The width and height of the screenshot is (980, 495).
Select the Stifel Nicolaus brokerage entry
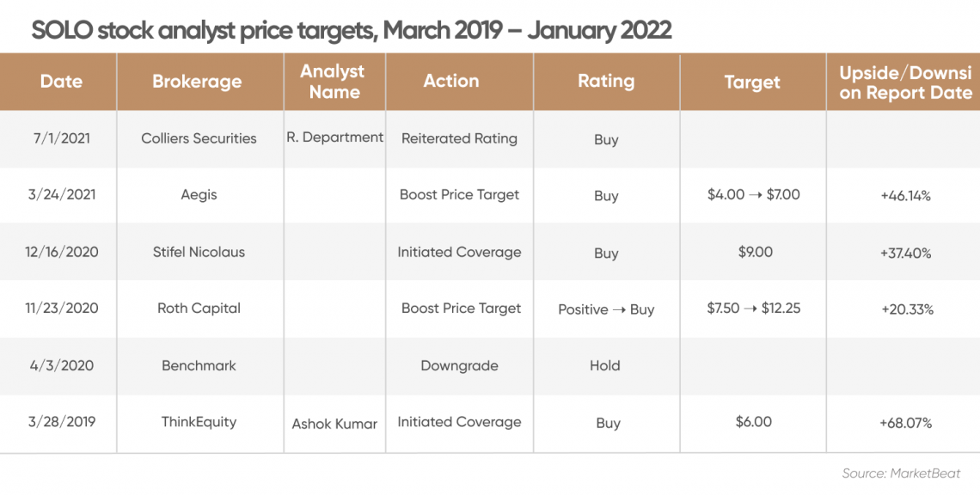(199, 252)
